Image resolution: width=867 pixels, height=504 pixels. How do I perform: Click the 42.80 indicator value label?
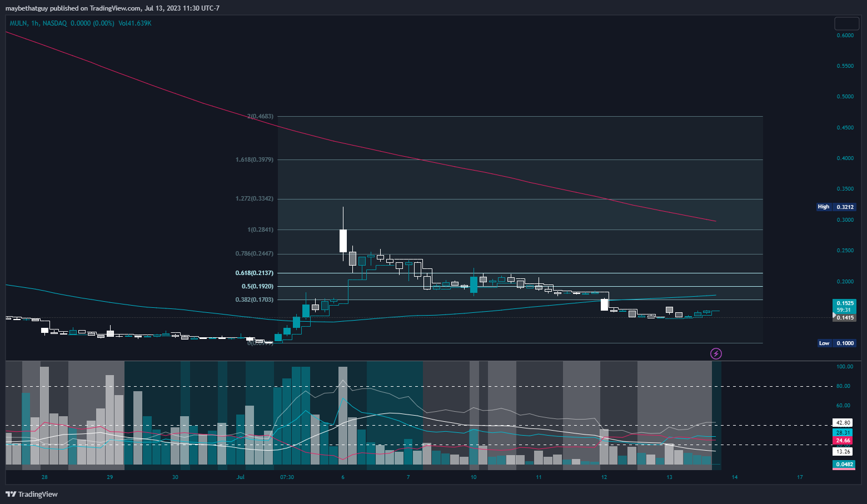(843, 423)
